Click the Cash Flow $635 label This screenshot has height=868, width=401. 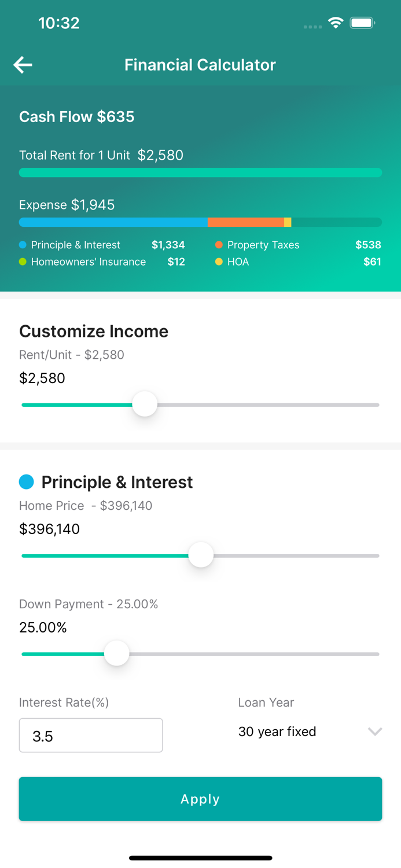[x=77, y=117]
